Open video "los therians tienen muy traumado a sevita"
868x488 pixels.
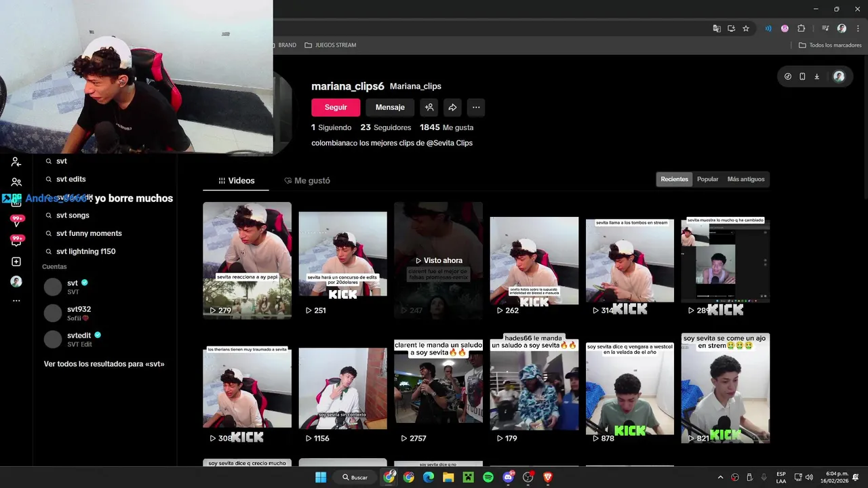tap(247, 389)
